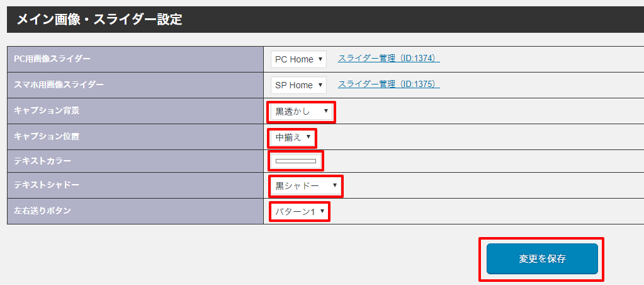This screenshot has width=644, height=285.
Task: Open the PC Home slider dropdown
Action: (x=298, y=59)
